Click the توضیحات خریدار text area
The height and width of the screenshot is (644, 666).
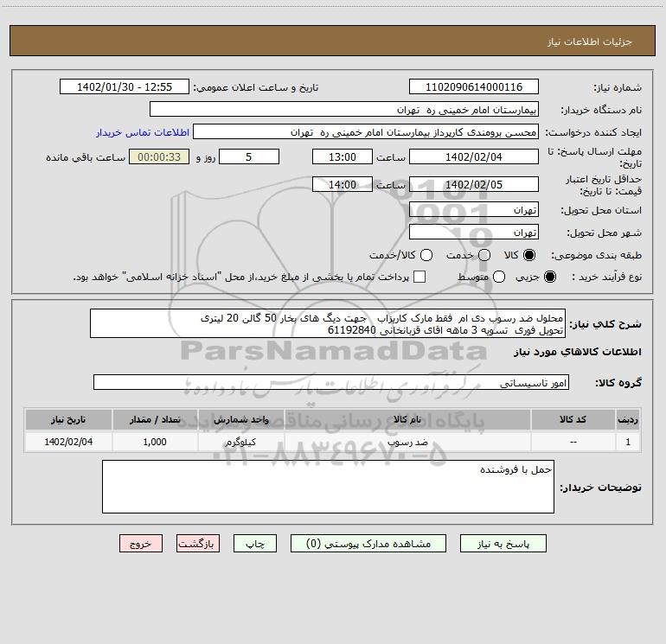click(x=328, y=487)
